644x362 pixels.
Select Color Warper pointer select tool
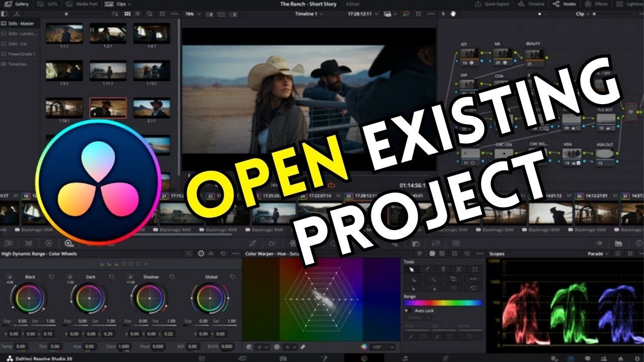click(x=411, y=269)
